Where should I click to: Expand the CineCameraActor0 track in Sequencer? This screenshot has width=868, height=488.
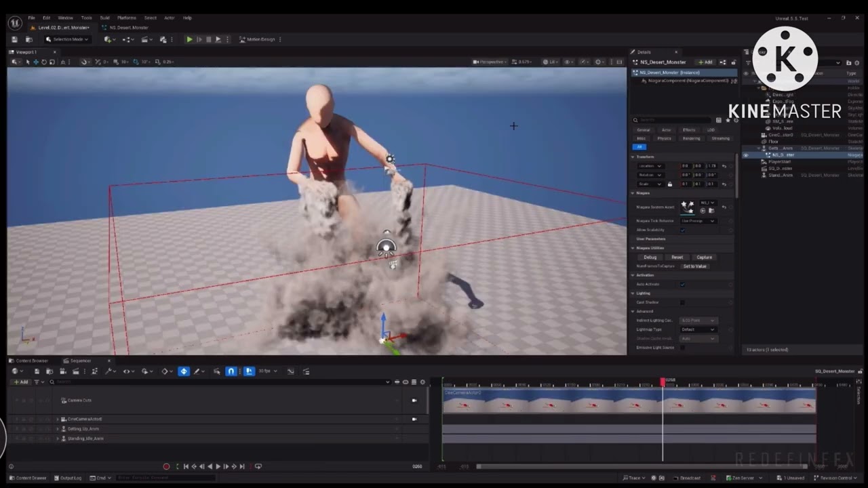point(58,420)
